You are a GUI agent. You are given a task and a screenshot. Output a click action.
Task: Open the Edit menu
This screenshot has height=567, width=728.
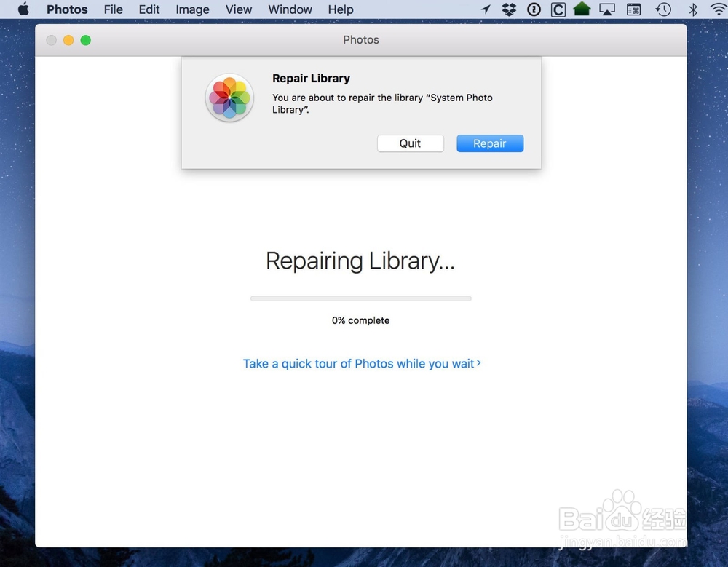pos(149,9)
